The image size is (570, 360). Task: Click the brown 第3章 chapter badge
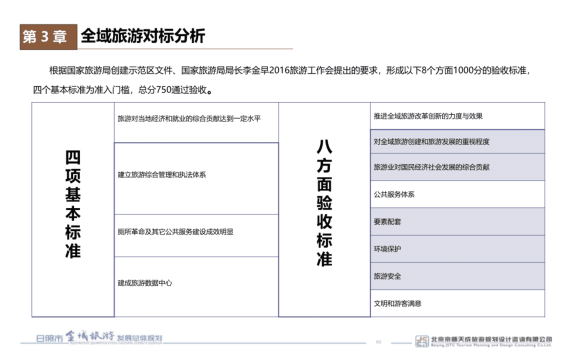[48, 37]
